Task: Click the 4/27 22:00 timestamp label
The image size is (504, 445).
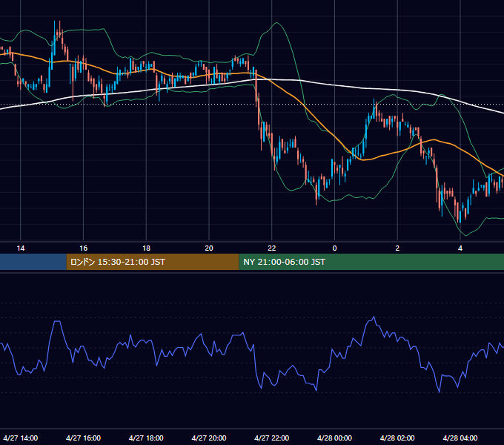Action: [272, 438]
